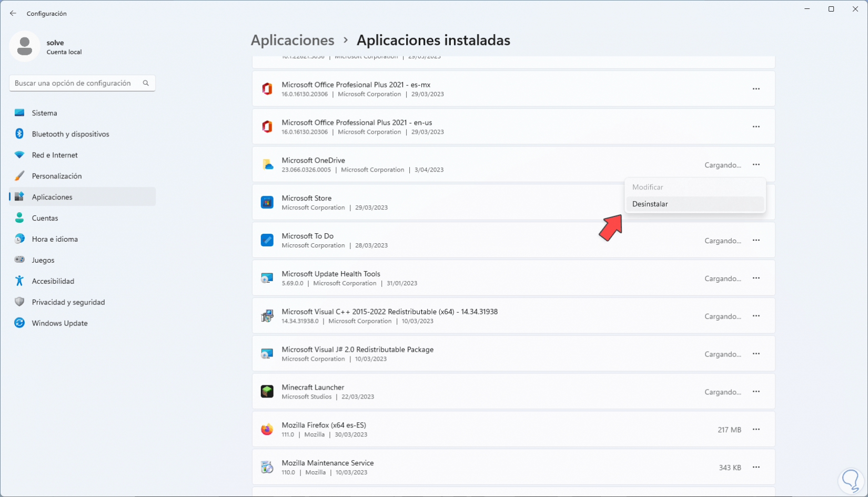Image resolution: width=868 pixels, height=497 pixels.
Task: Select Desinstalar from the context menu
Action: click(650, 204)
